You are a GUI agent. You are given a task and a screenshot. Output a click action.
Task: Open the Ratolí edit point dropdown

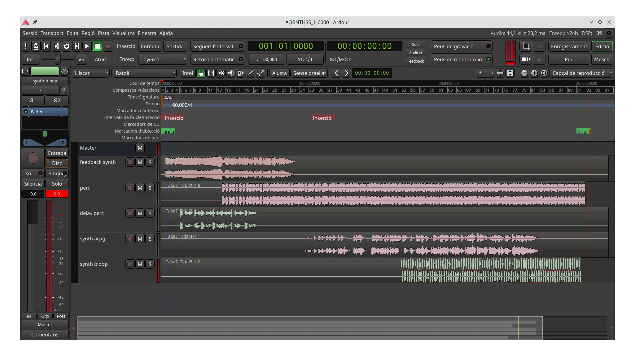tap(145, 73)
